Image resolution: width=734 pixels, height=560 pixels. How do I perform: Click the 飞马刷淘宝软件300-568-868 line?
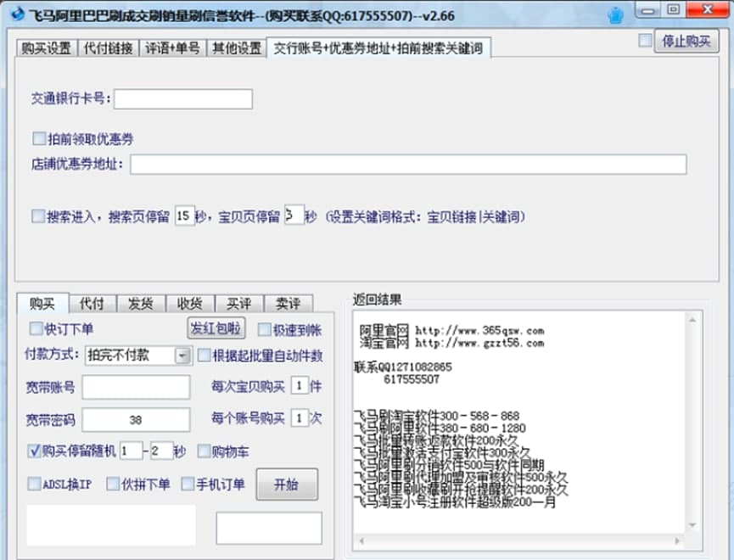pos(436,415)
